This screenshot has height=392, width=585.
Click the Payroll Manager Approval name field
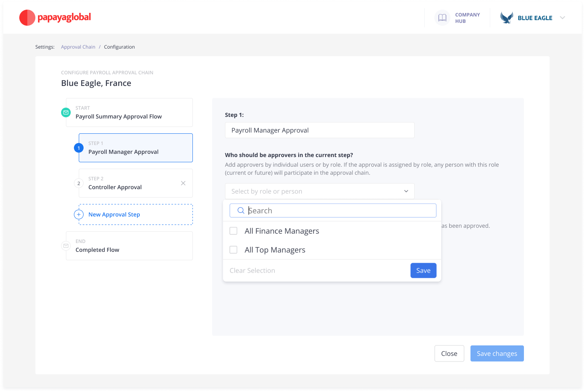pyautogui.click(x=319, y=130)
